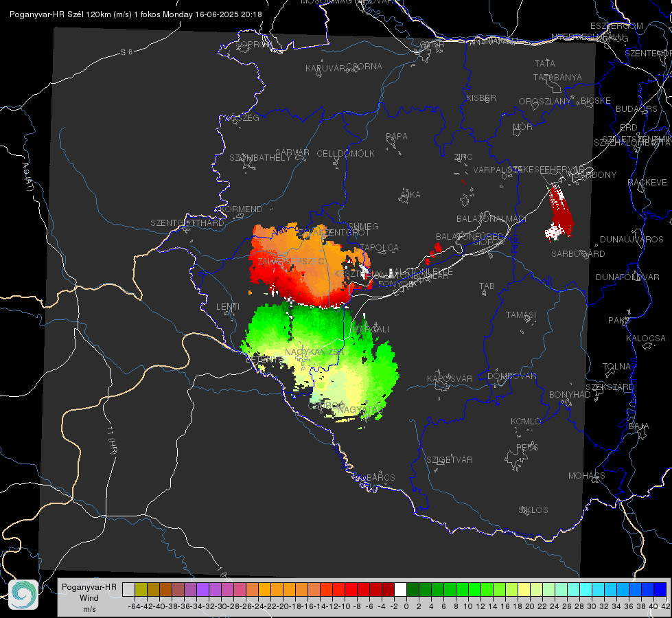Click the PÉCS city label

(527, 447)
